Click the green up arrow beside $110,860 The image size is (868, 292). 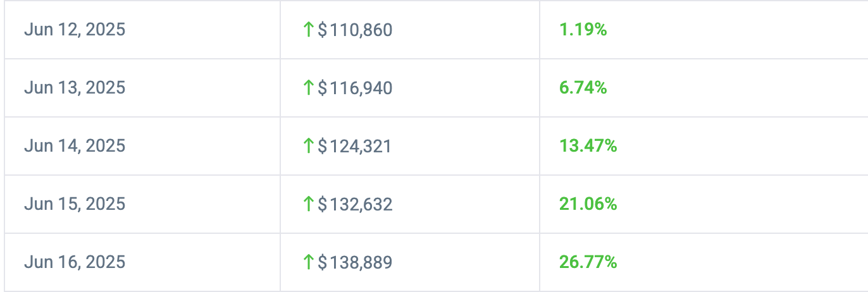(x=309, y=30)
